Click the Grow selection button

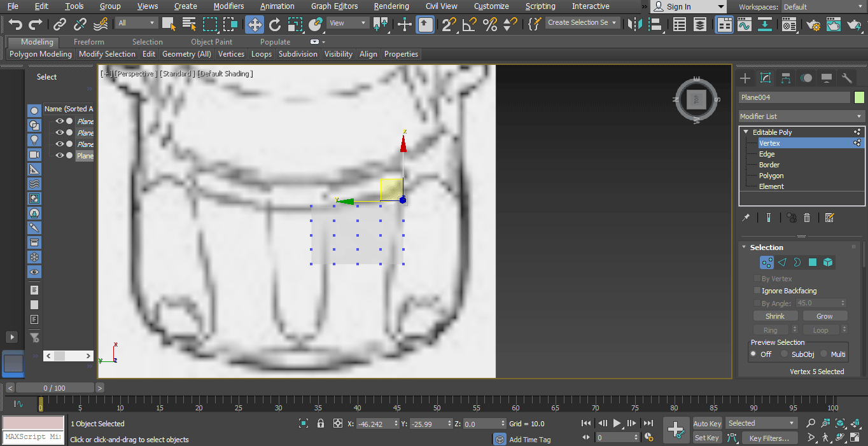824,316
